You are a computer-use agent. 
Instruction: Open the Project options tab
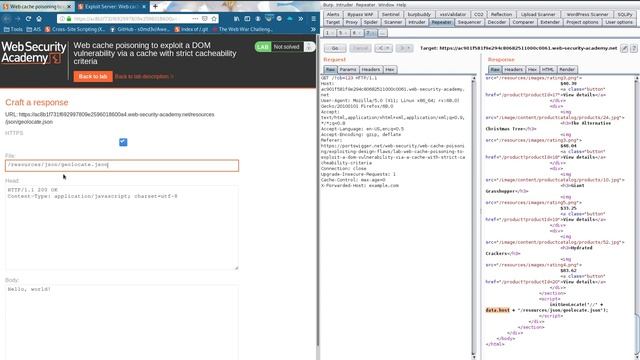tap(582, 22)
